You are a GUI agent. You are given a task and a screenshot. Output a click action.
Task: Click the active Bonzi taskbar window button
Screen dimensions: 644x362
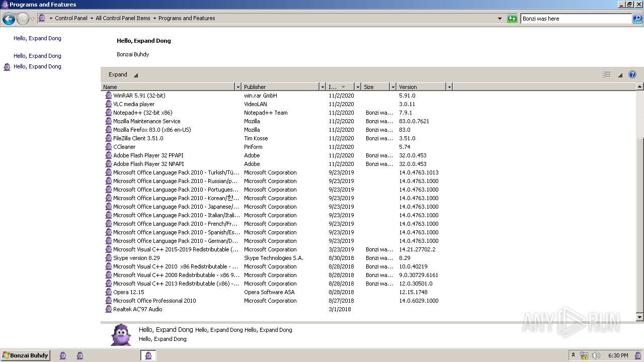148,355
